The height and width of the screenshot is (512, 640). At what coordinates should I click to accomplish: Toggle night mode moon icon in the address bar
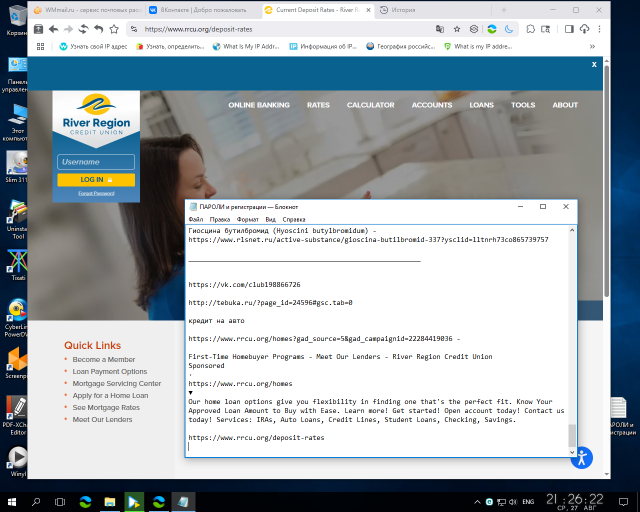(509, 29)
